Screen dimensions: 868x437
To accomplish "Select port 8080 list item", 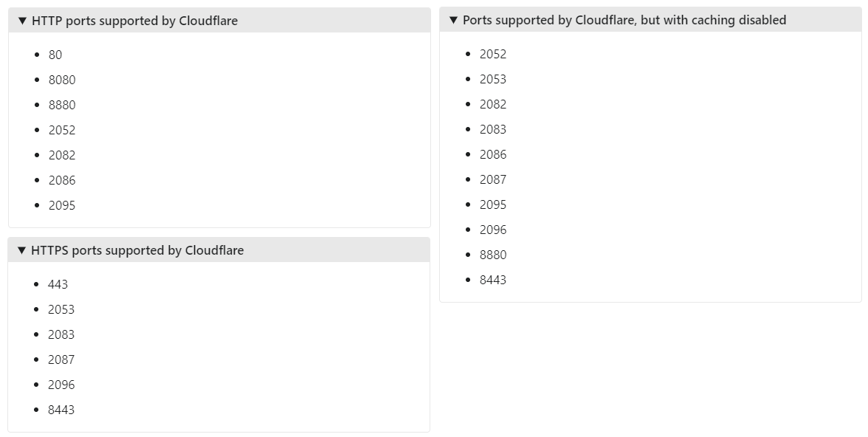I will click(62, 80).
